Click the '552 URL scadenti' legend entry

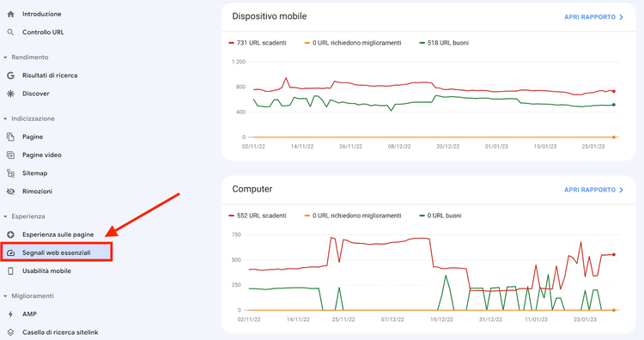(x=258, y=216)
